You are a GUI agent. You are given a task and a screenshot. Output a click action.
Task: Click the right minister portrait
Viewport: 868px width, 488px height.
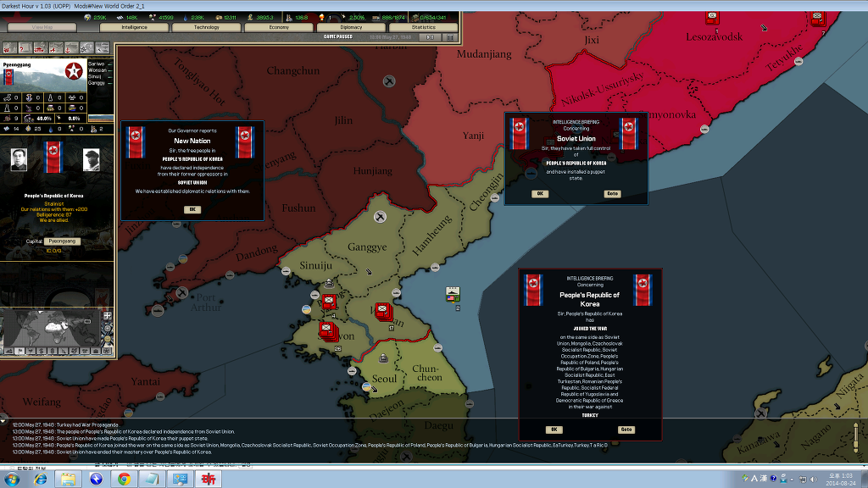tap(92, 160)
